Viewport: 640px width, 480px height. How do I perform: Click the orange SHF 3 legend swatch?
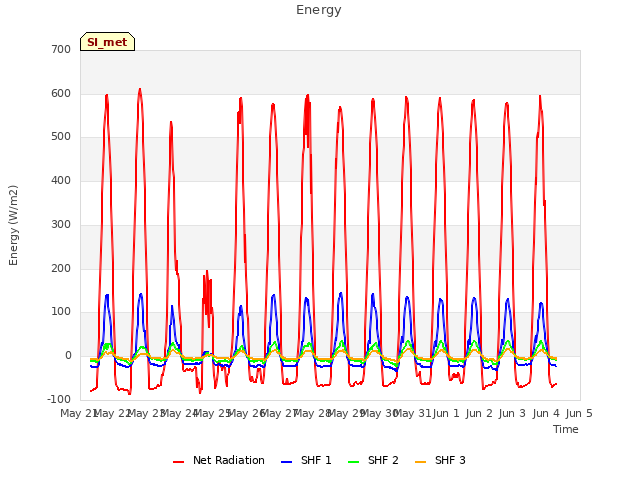point(420,462)
